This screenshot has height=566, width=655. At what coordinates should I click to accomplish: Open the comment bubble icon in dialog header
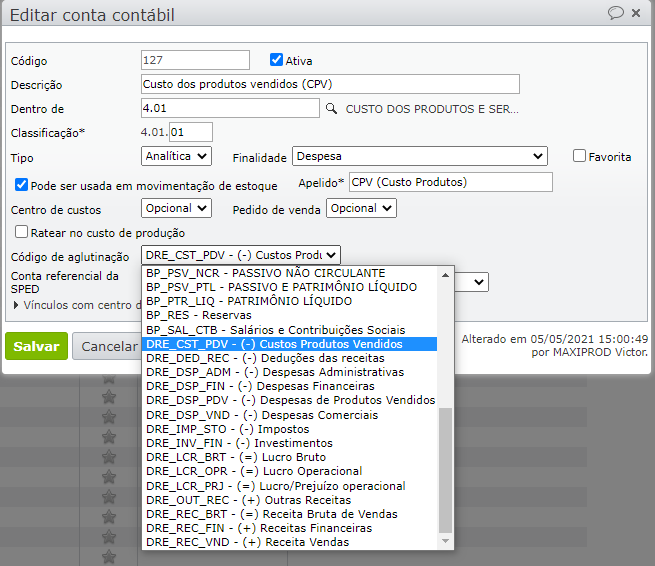(615, 13)
